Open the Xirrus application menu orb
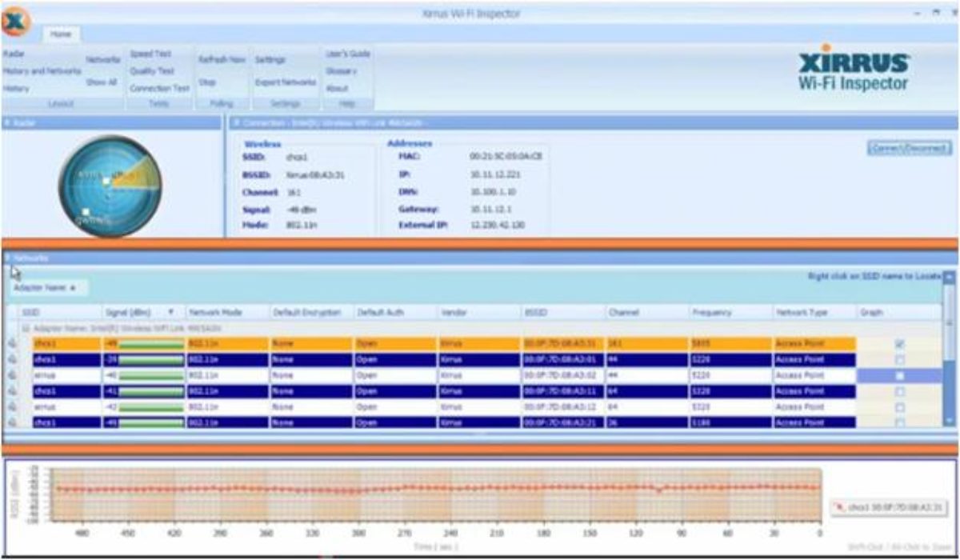 [16, 22]
